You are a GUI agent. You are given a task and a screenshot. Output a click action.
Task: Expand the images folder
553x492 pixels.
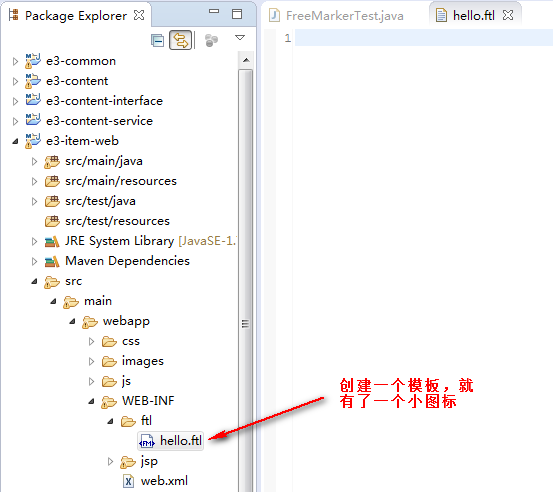click(x=91, y=362)
